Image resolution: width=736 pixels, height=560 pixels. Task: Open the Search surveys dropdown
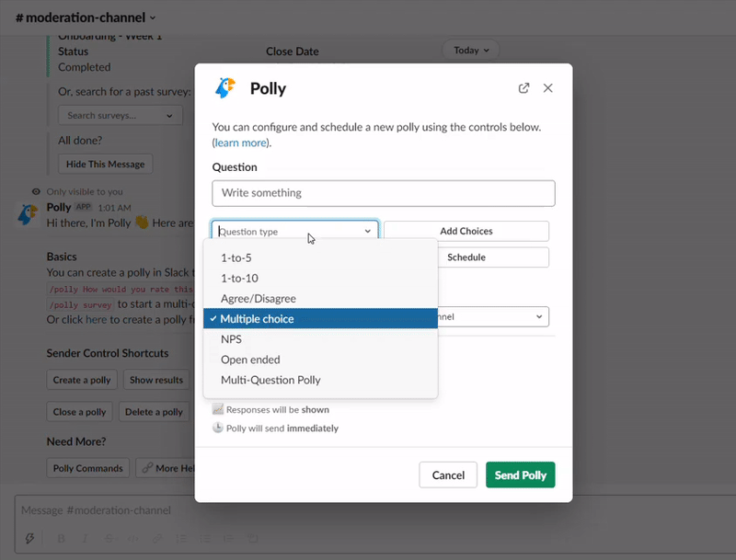121,115
